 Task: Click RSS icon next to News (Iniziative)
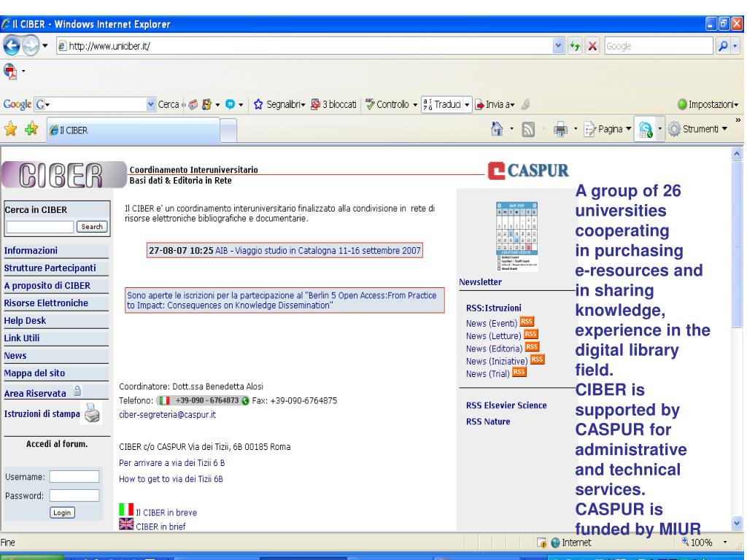(537, 359)
